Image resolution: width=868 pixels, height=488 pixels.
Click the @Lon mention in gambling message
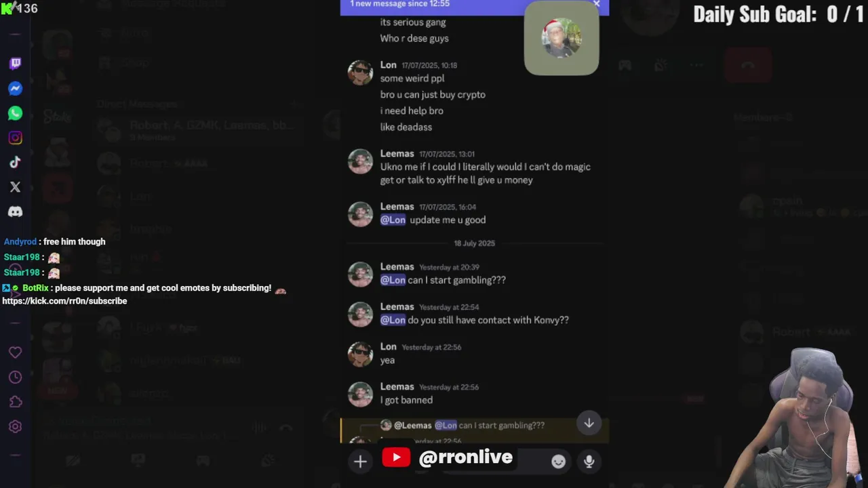tap(393, 280)
